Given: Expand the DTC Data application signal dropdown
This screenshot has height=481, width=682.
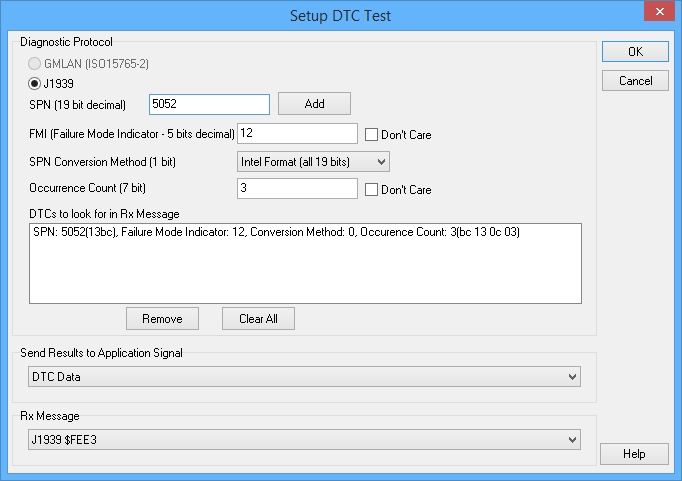Looking at the screenshot, I should pos(304,376).
